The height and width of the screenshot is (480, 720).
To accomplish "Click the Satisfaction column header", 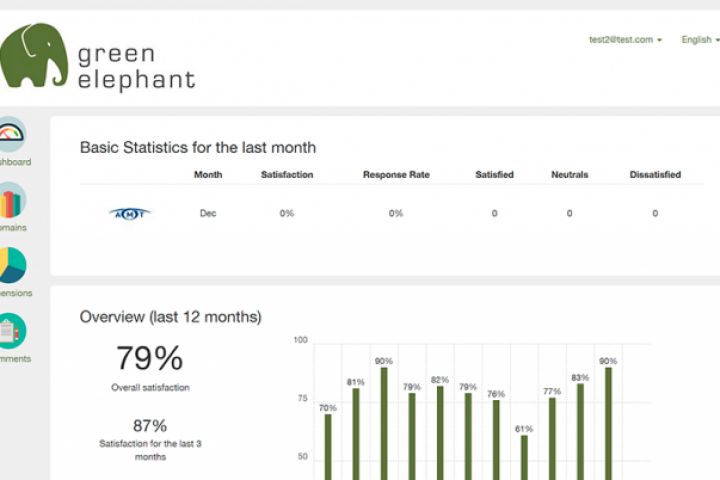I will click(x=287, y=175).
